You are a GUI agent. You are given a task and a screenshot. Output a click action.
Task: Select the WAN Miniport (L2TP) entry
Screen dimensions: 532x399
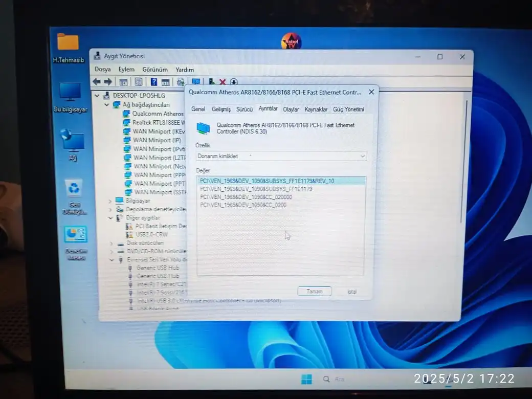coord(155,158)
